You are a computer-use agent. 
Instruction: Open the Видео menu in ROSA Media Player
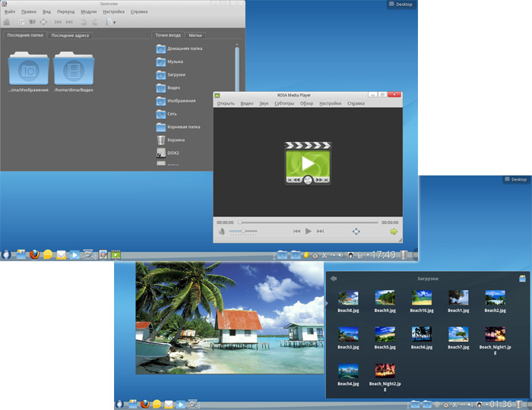pyautogui.click(x=247, y=103)
